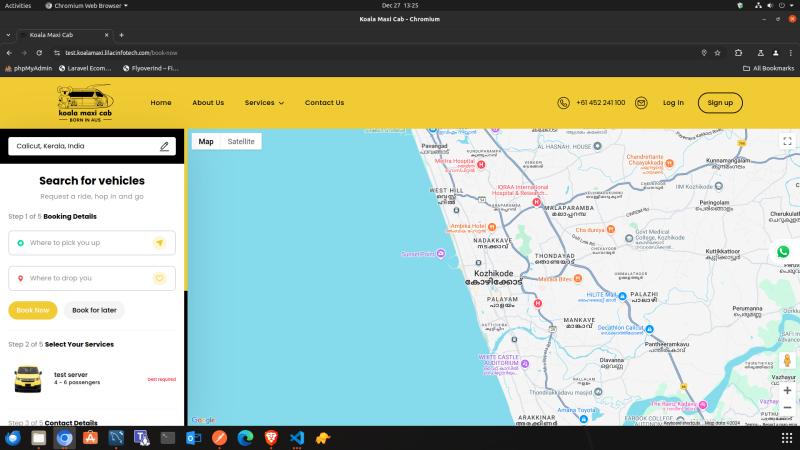Click the email envelope icon in header
The height and width of the screenshot is (450, 800).
(641, 103)
